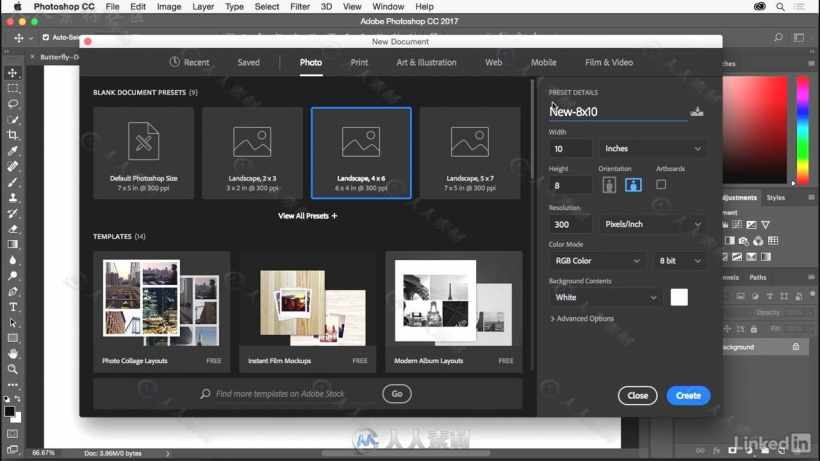Viewport: 820px width, 461px height.
Task: Click the Photoshop search icon in the options bar
Action: [778, 37]
